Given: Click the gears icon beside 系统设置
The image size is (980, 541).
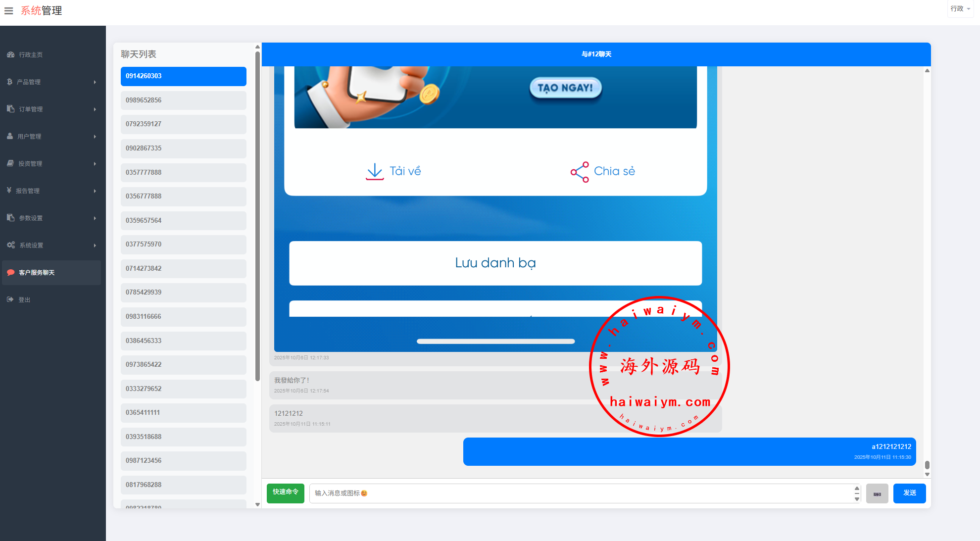Looking at the screenshot, I should point(10,245).
